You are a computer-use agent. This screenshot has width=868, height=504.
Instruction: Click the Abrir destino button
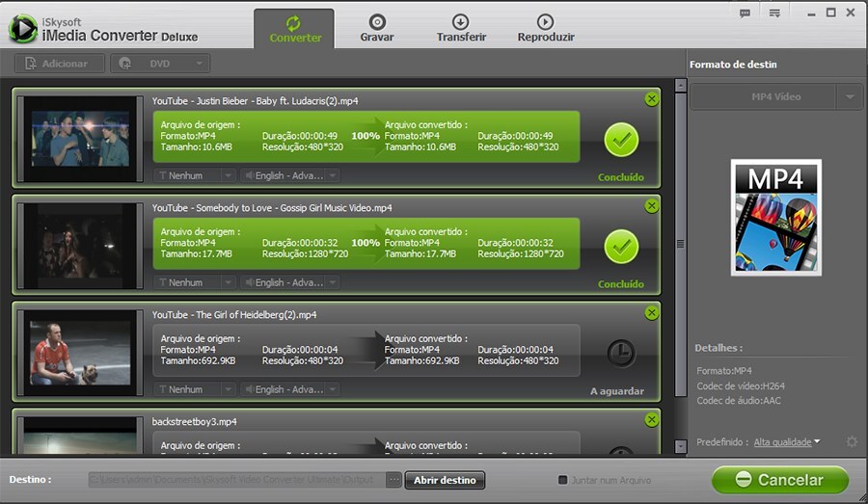pos(445,480)
